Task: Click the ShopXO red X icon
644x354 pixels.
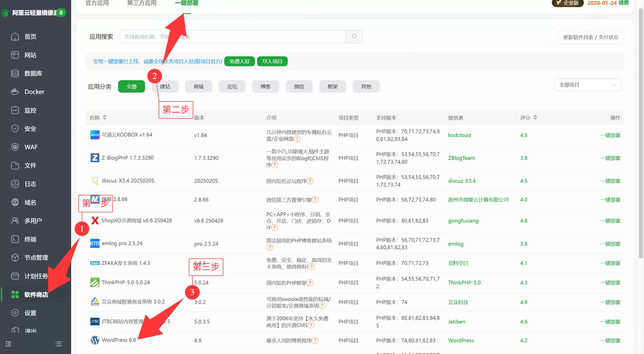Action: (95, 220)
